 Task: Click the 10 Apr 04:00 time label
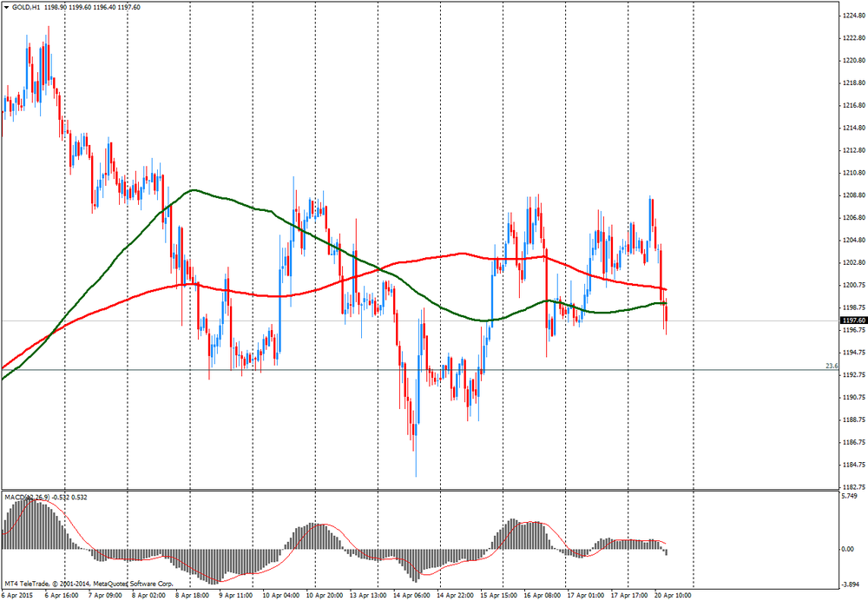tap(280, 596)
